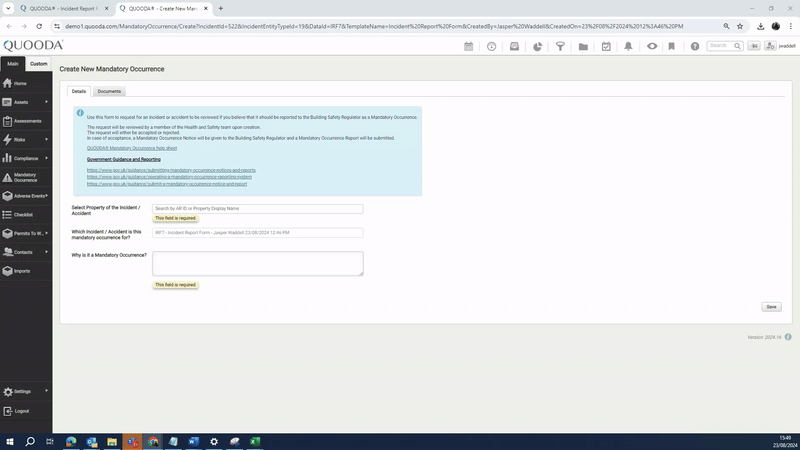Open the folder icon in toolbar
This screenshot has height=450, width=800.
[x=583, y=46]
